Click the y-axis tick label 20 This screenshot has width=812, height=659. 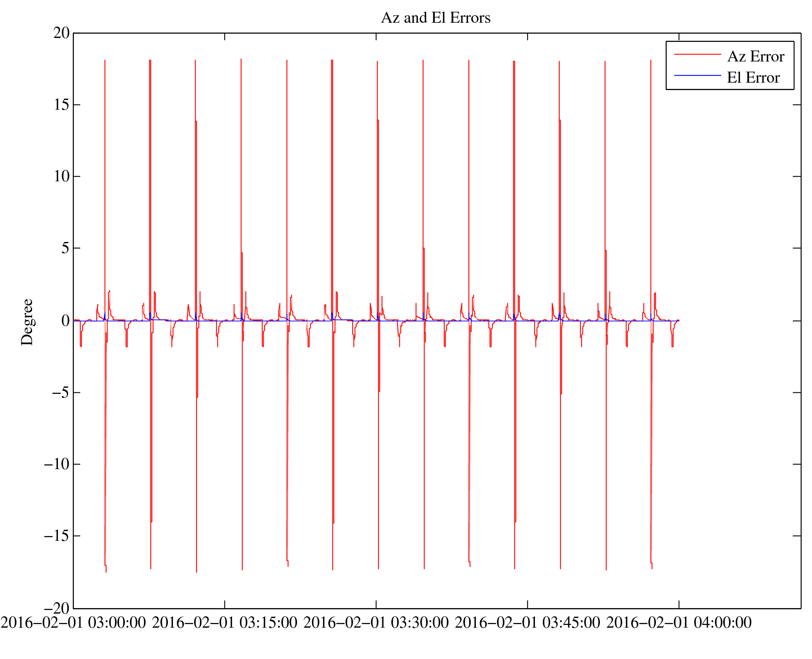point(61,33)
